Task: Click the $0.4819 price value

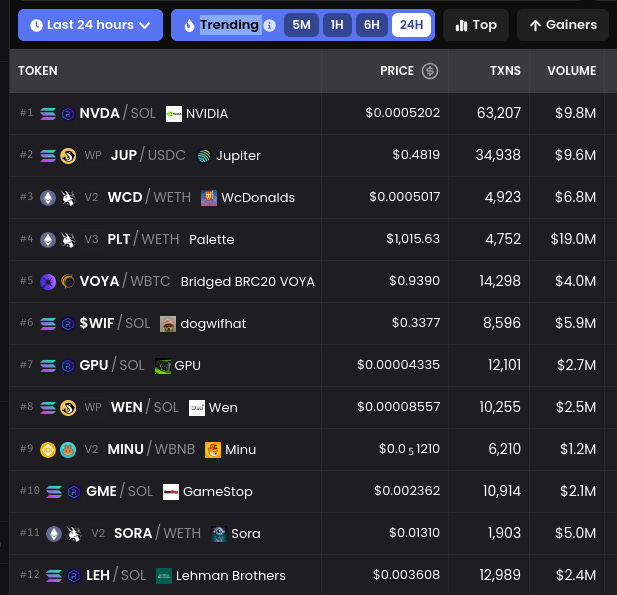Action: point(416,155)
